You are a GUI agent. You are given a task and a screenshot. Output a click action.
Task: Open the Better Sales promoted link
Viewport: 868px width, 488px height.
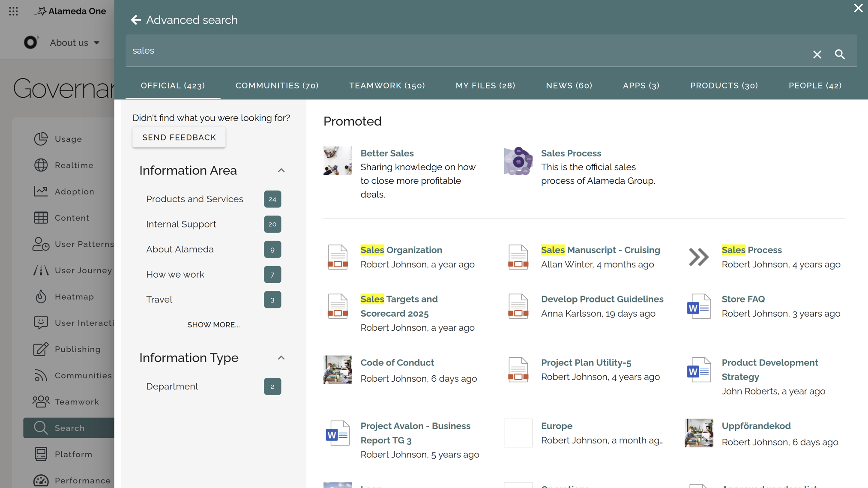pos(387,153)
